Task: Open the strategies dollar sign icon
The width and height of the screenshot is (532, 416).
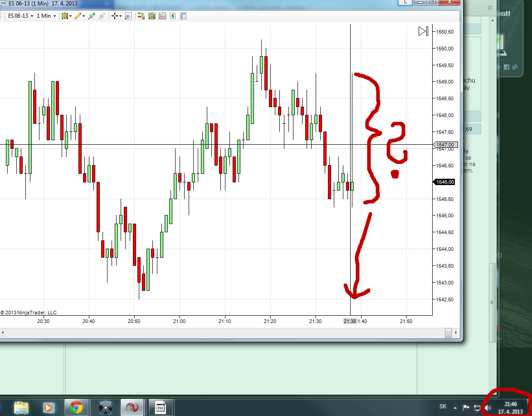Action: click(x=173, y=16)
